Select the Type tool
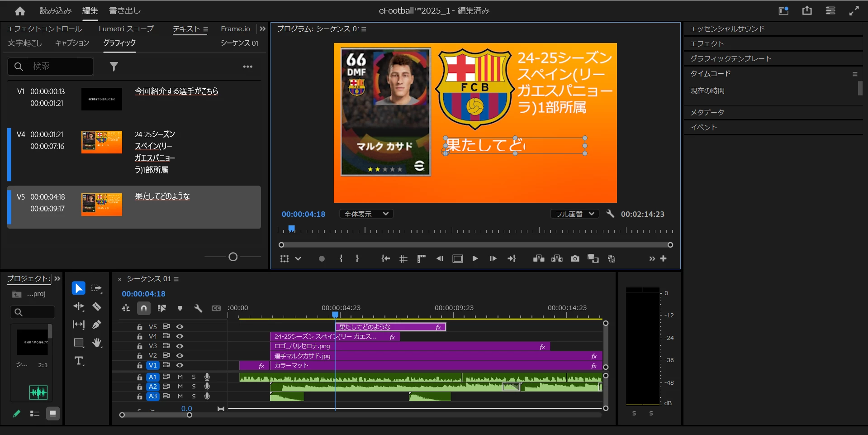868x435 pixels. tap(79, 361)
